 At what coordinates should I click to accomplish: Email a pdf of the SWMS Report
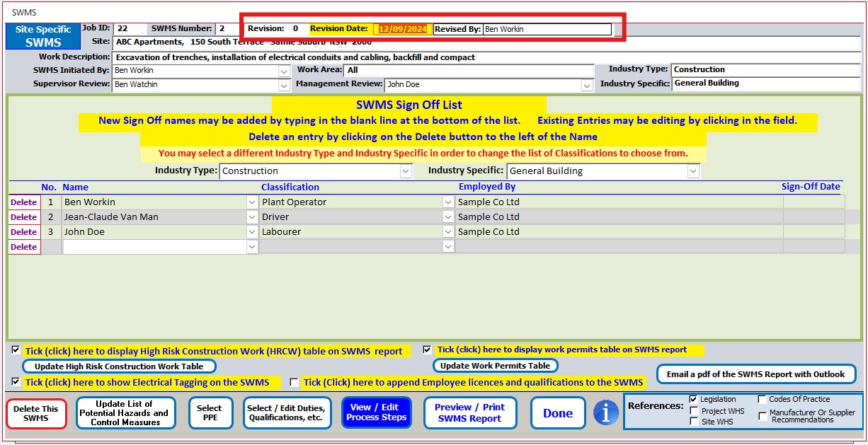click(x=755, y=374)
